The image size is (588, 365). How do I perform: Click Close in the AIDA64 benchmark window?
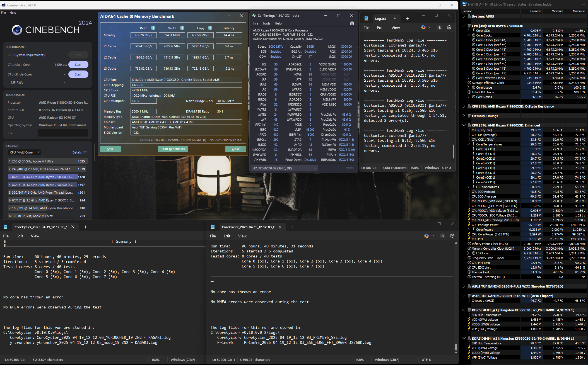pos(236,149)
